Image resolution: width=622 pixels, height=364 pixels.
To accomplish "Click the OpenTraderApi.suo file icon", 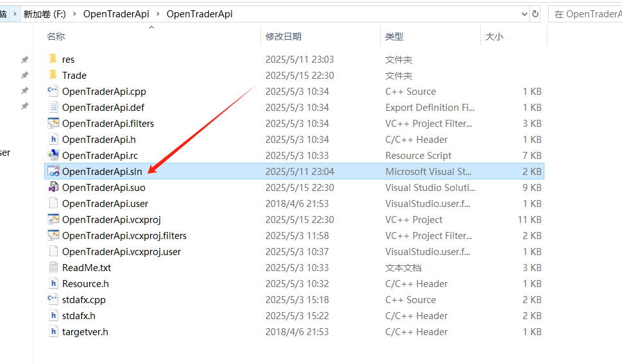I will 53,187.
